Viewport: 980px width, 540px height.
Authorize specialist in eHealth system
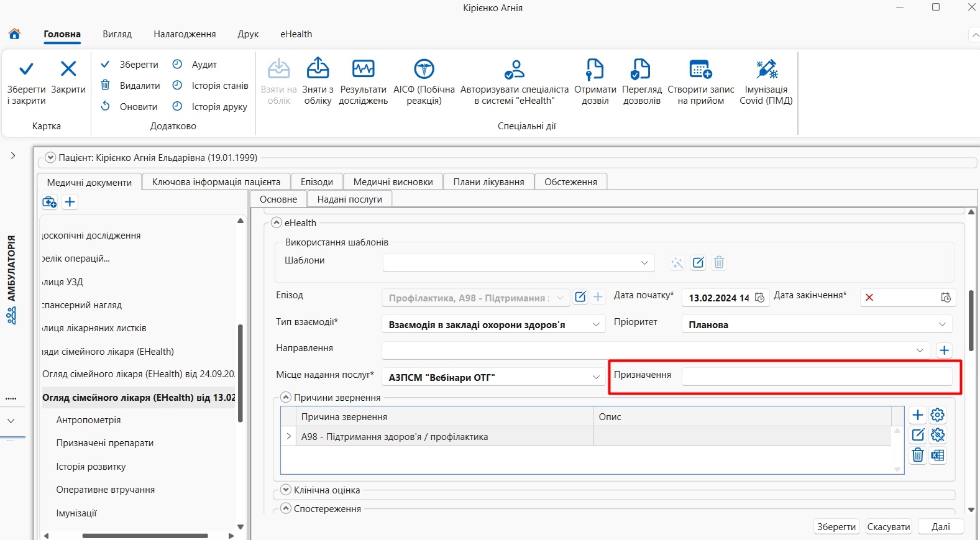pyautogui.click(x=515, y=81)
